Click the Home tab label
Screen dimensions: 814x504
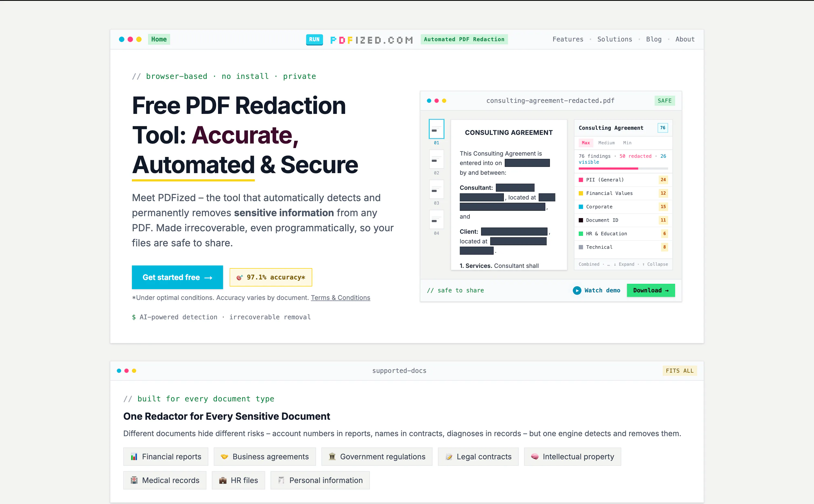pyautogui.click(x=159, y=39)
